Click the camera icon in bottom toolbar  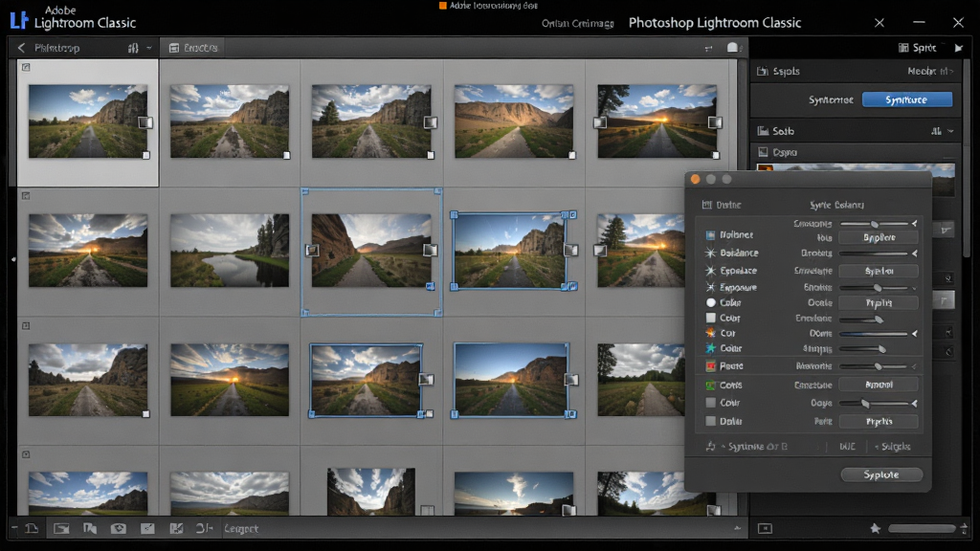(x=118, y=528)
